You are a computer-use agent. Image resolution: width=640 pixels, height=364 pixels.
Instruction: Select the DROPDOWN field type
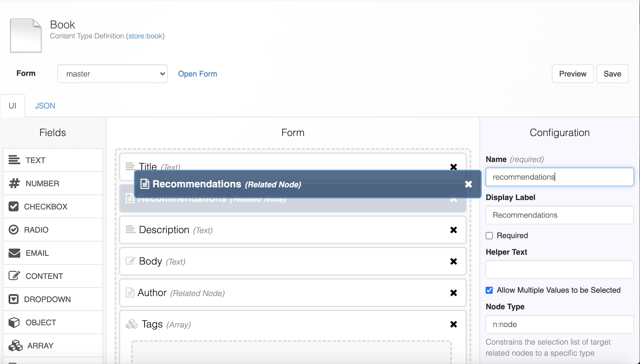[47, 299]
